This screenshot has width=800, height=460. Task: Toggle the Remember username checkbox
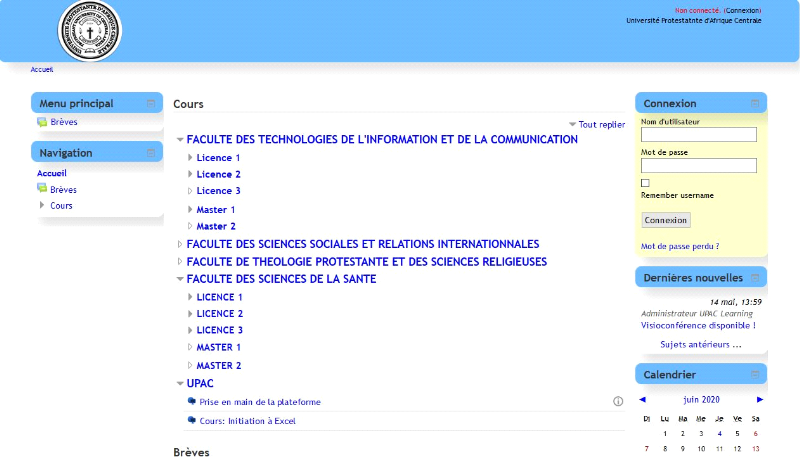pos(645,183)
